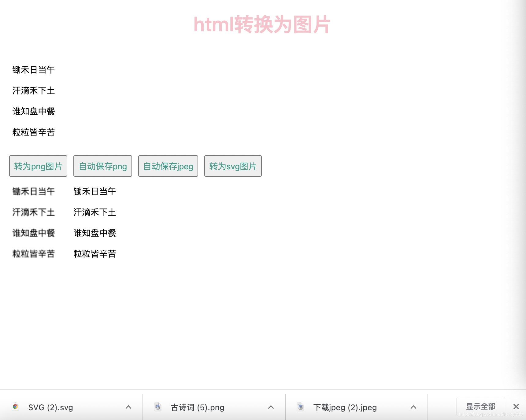Screen dimensions: 526x420
Task: Select the poem line 锄禾日当午
Action: [33, 70]
